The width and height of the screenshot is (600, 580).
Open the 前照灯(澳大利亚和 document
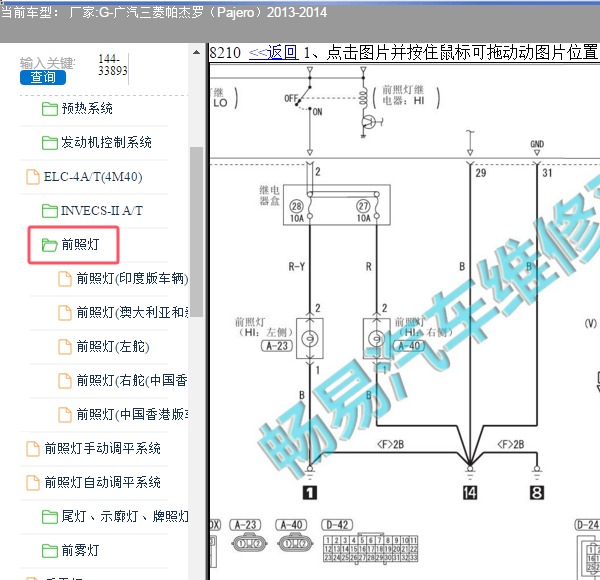132,313
